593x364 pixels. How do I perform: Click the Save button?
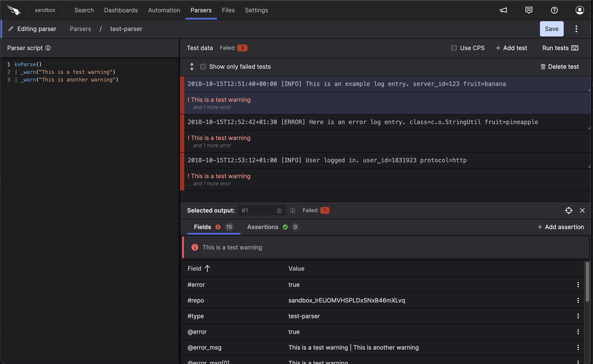coord(551,29)
